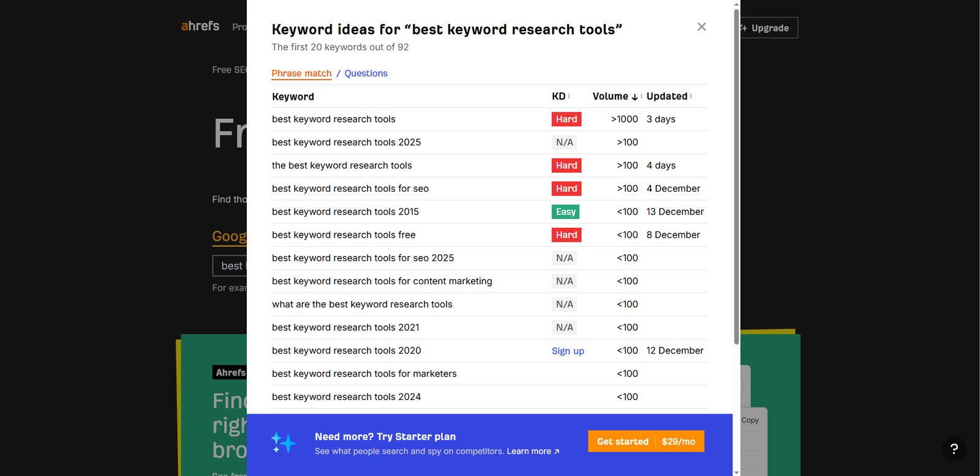
Task: Sort by the Volume column header
Action: [610, 96]
